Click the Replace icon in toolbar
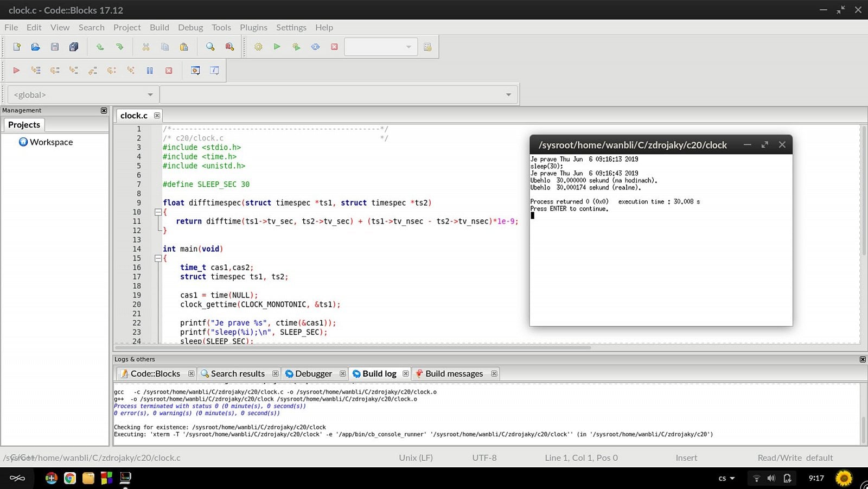The width and height of the screenshot is (868, 489). (x=229, y=47)
